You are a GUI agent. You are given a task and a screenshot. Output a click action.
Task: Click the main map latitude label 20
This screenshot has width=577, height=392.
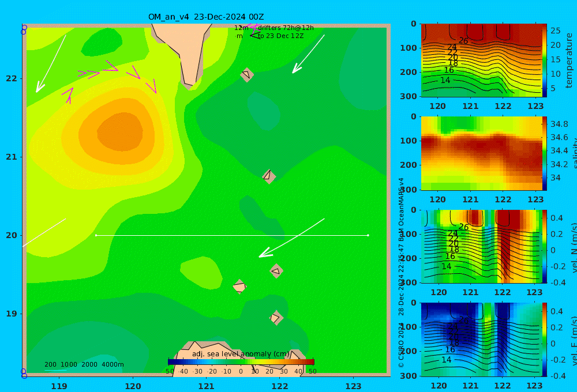click(12, 235)
